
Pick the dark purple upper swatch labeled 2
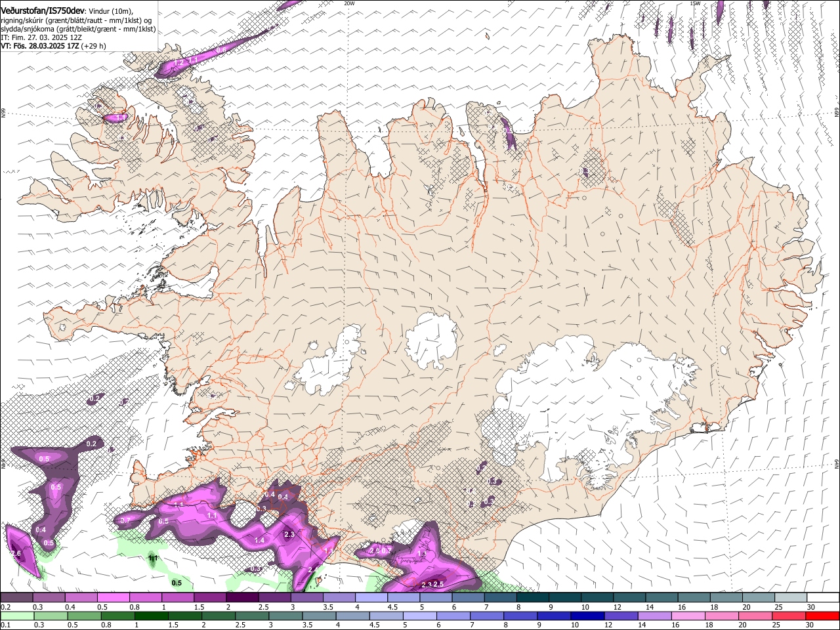click(x=242, y=598)
